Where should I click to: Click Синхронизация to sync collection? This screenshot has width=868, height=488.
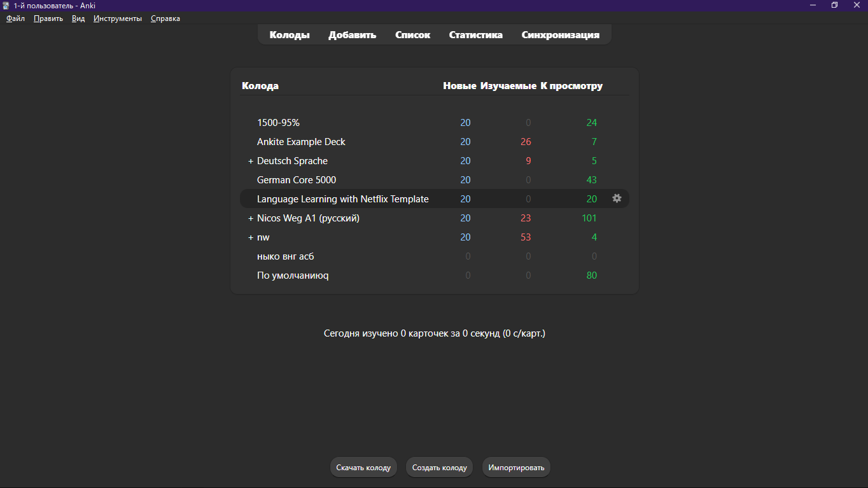560,35
